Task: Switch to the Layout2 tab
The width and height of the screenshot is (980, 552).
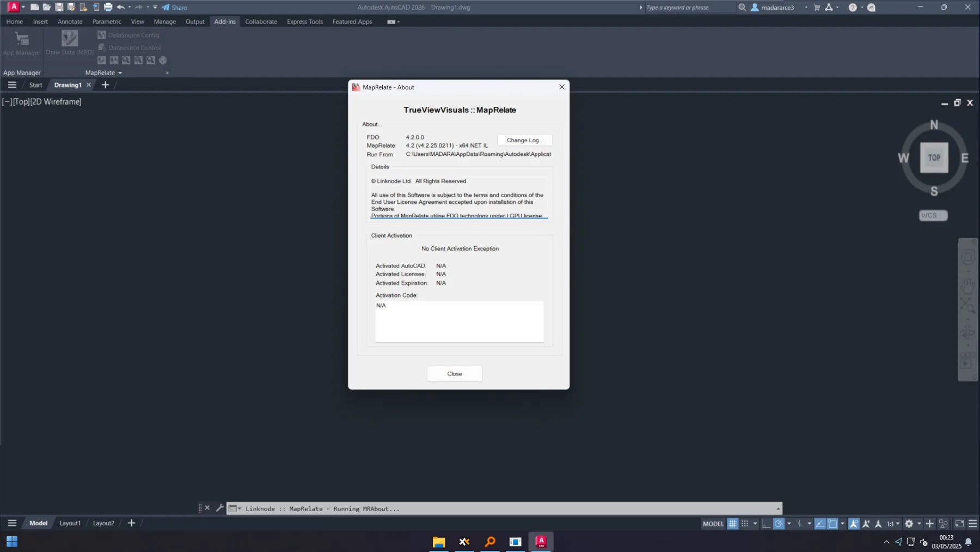Action: coord(103,523)
